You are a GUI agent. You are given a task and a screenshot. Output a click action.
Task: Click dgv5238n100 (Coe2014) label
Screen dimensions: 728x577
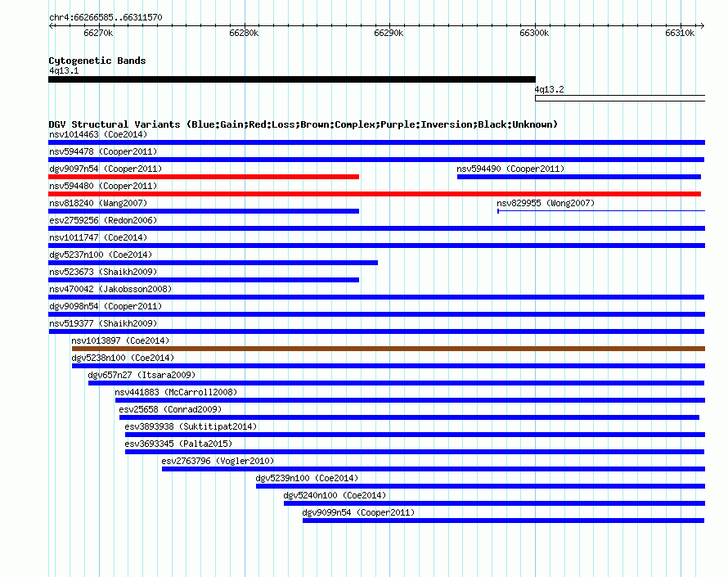click(123, 358)
